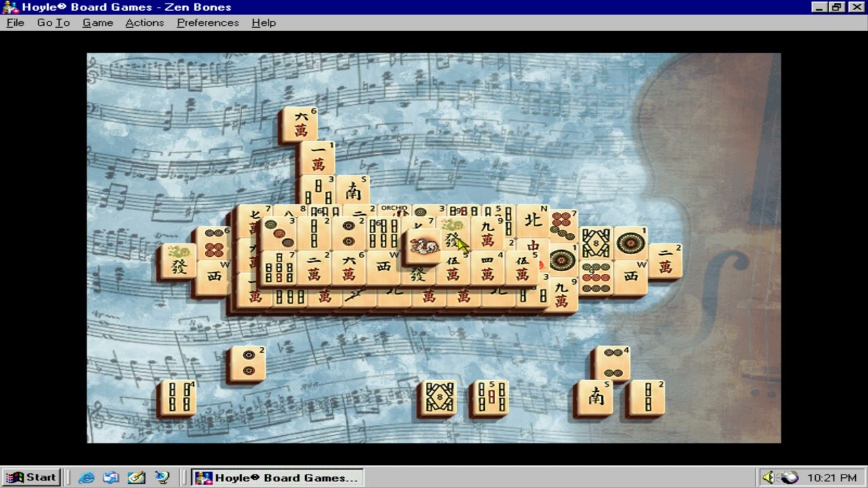Click the Windows Start button

[x=31, y=477]
